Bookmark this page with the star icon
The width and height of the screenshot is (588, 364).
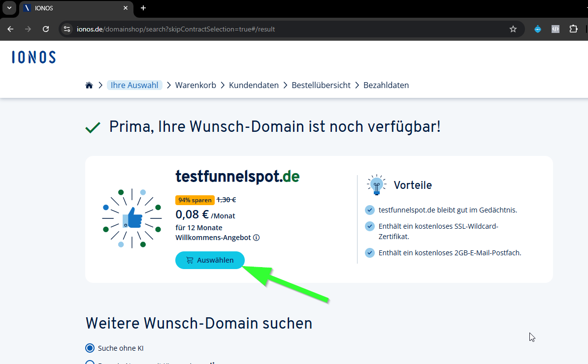click(513, 29)
